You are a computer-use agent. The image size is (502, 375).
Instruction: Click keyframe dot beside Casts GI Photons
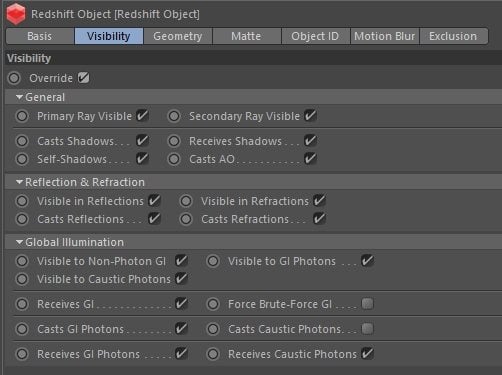click(x=22, y=329)
